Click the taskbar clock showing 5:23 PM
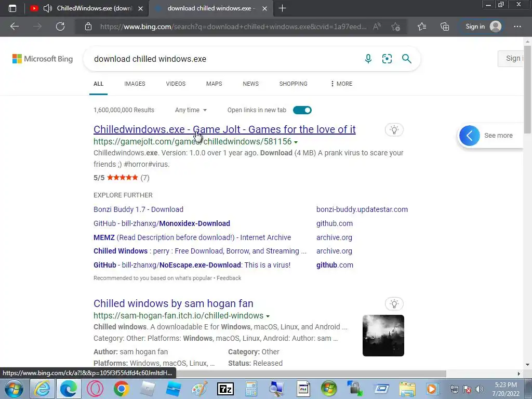Screen dimensions: 532x399 pyautogui.click(x=506, y=389)
